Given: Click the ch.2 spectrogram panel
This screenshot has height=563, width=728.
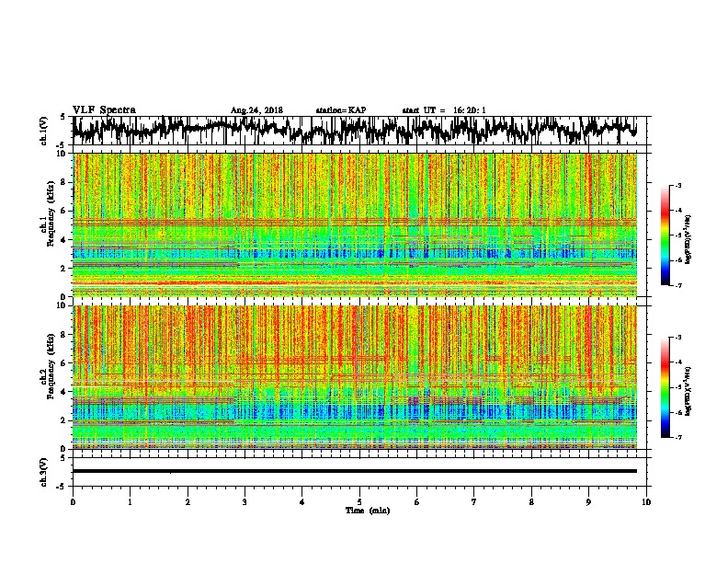Looking at the screenshot, I should [x=355, y=377].
